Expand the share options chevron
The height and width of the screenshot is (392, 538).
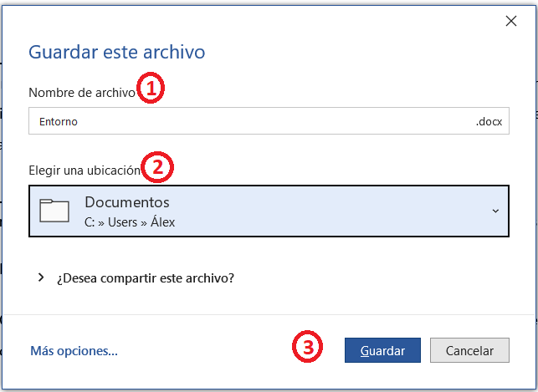(x=41, y=277)
